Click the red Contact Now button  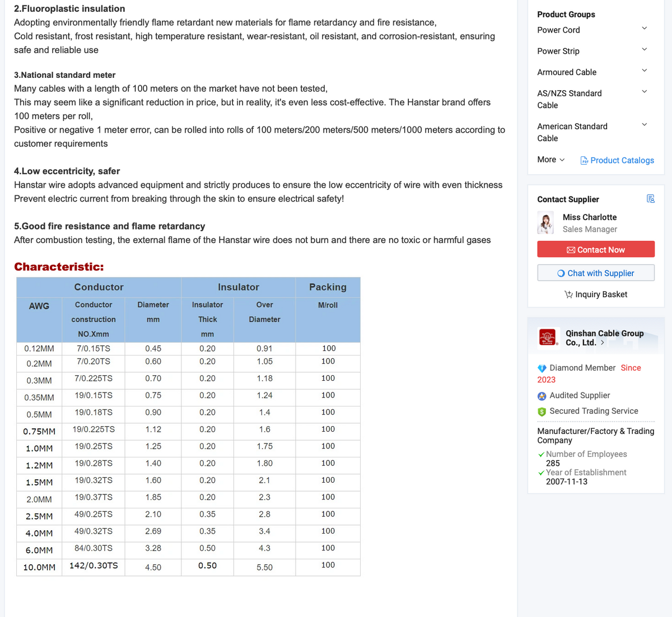[596, 249]
